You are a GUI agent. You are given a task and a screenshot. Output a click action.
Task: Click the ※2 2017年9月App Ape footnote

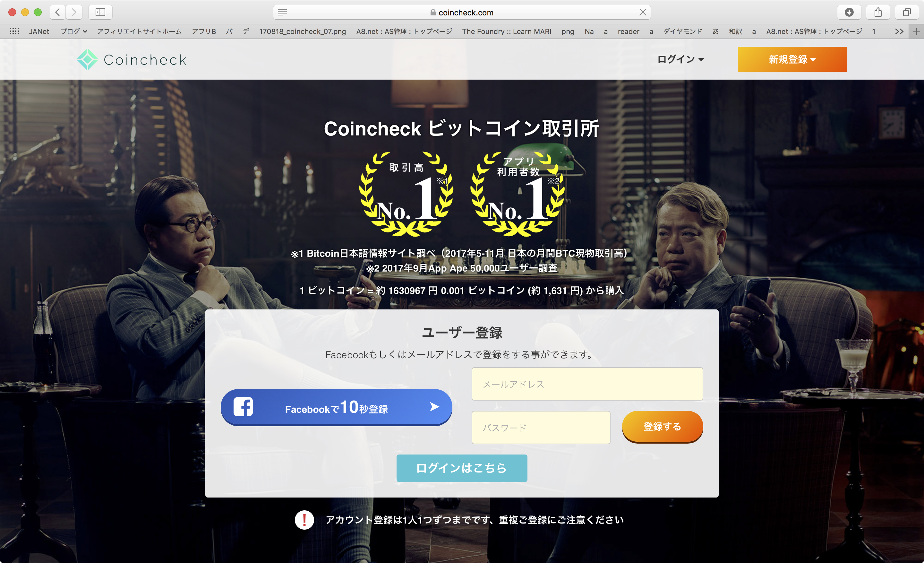coord(462,268)
